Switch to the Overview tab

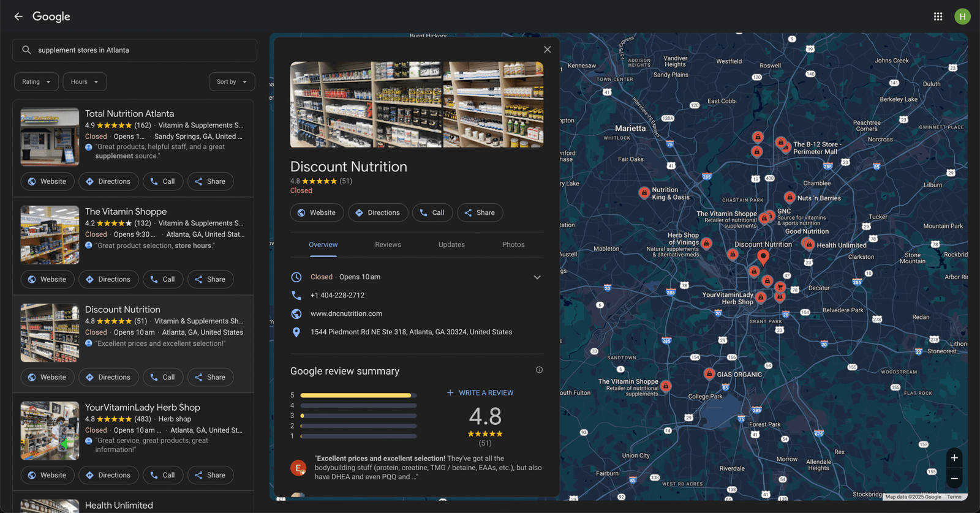point(323,245)
